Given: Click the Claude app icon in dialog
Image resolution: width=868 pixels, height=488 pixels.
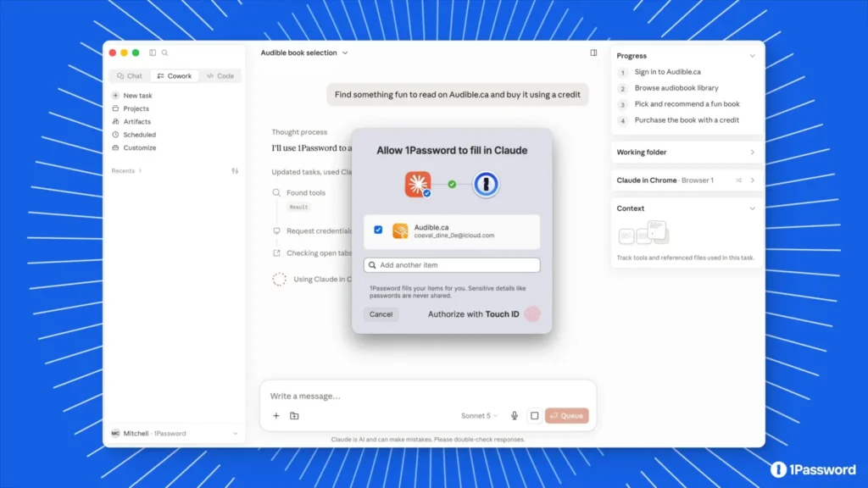Looking at the screenshot, I should pyautogui.click(x=418, y=184).
